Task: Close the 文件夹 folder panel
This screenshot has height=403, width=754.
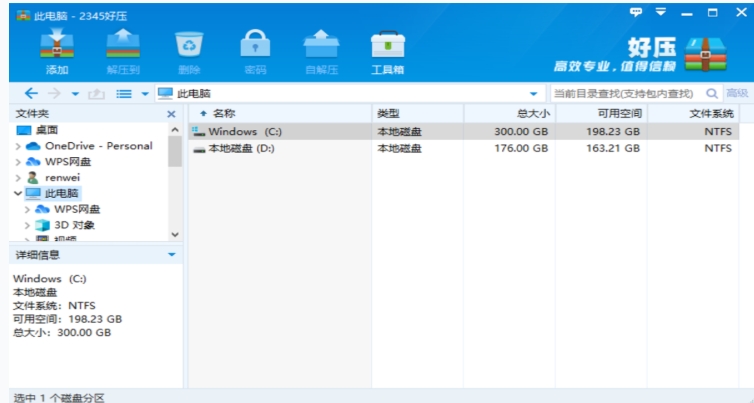Action: [171, 114]
